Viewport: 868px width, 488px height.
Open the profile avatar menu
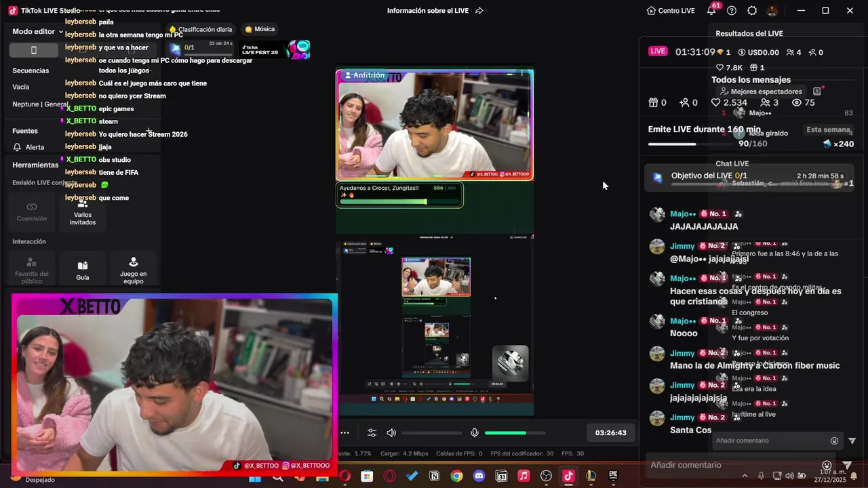(772, 11)
